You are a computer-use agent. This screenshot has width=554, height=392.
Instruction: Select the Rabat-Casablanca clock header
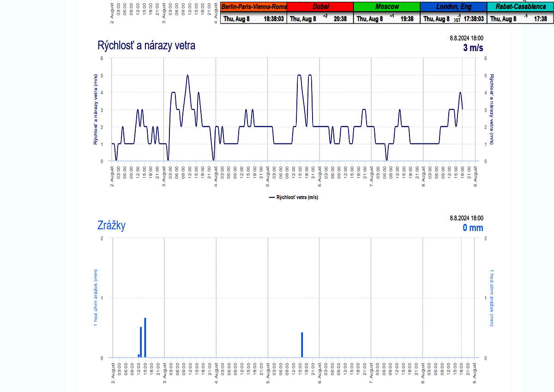click(520, 7)
